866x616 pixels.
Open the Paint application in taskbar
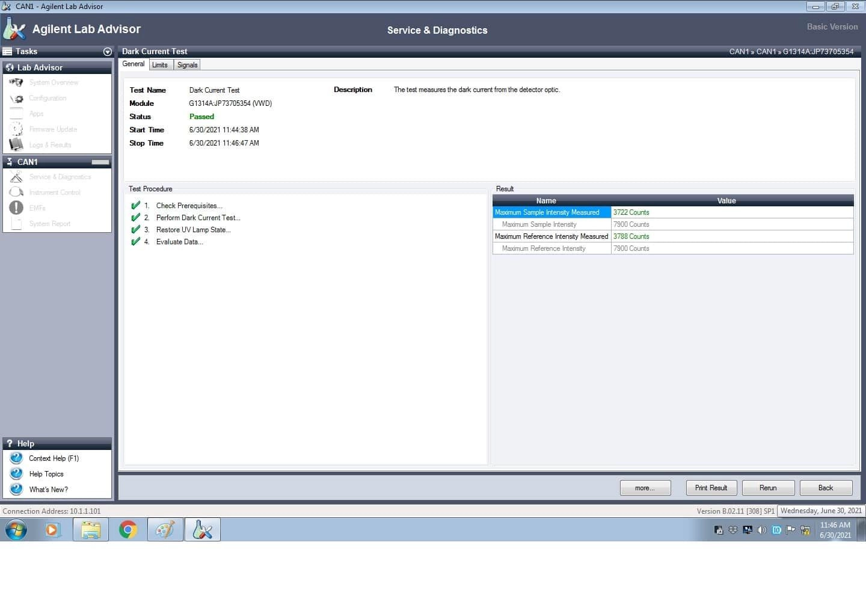(165, 530)
